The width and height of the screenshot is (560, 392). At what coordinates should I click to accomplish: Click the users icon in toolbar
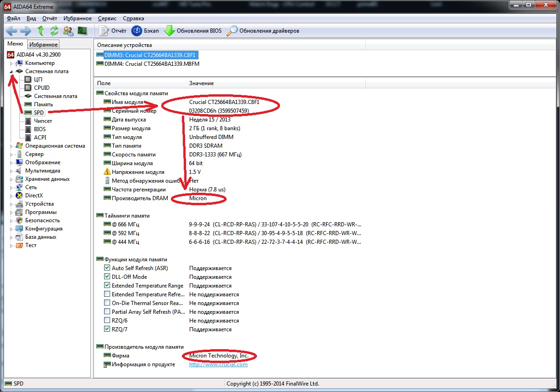[68, 31]
